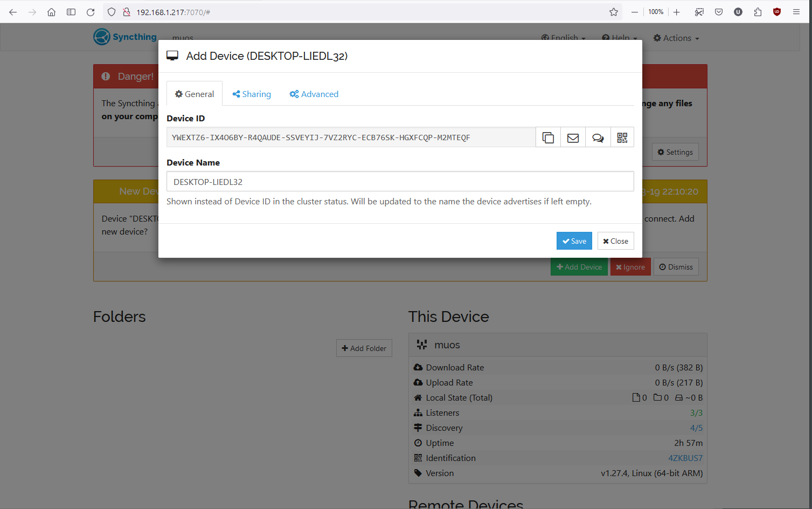Go back in the browser
This screenshot has height=509, width=812.
(13, 12)
